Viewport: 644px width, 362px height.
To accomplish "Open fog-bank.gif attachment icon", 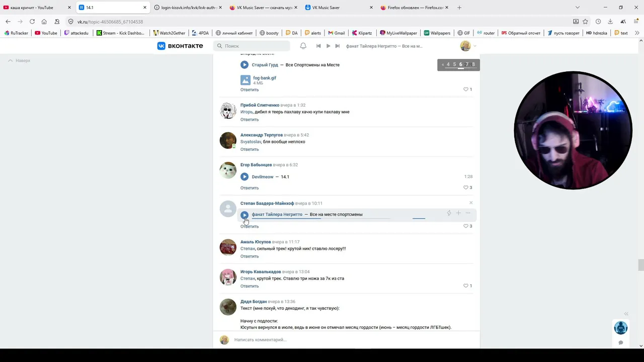I will coord(245,80).
